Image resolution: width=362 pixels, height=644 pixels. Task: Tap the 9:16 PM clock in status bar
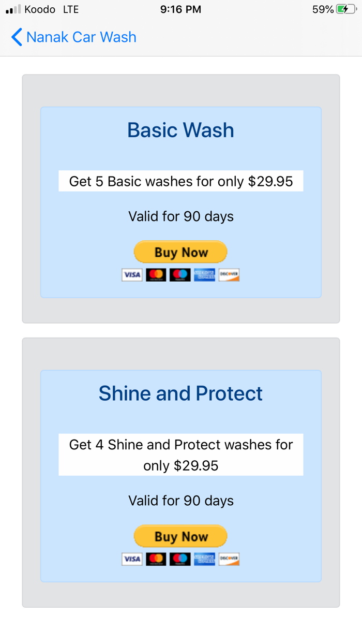coord(180,9)
